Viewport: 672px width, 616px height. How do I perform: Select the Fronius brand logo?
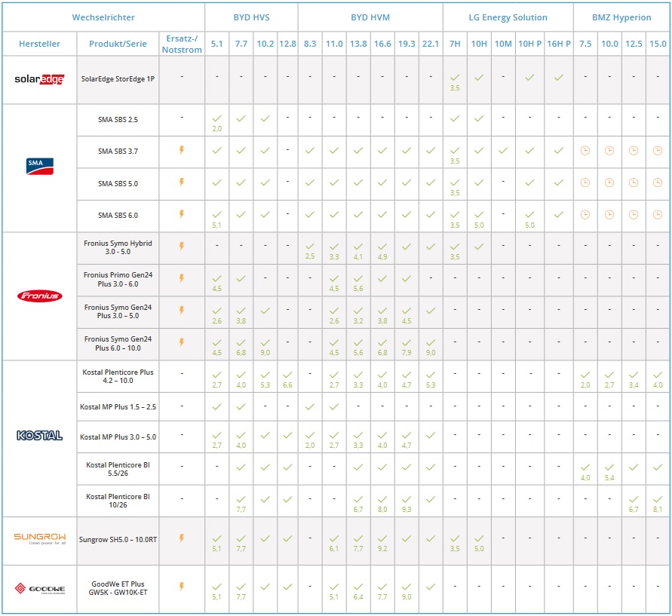[39, 296]
